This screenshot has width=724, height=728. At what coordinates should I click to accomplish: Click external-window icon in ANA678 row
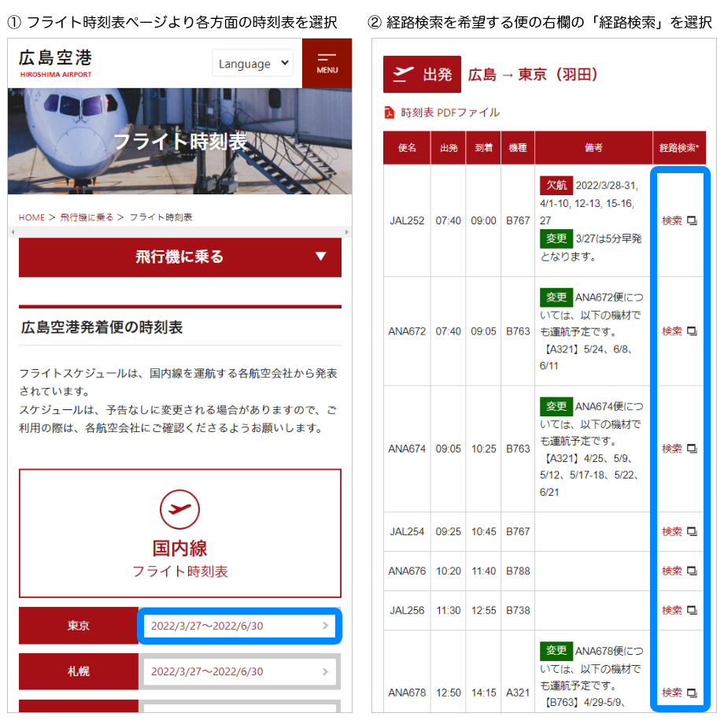692,693
